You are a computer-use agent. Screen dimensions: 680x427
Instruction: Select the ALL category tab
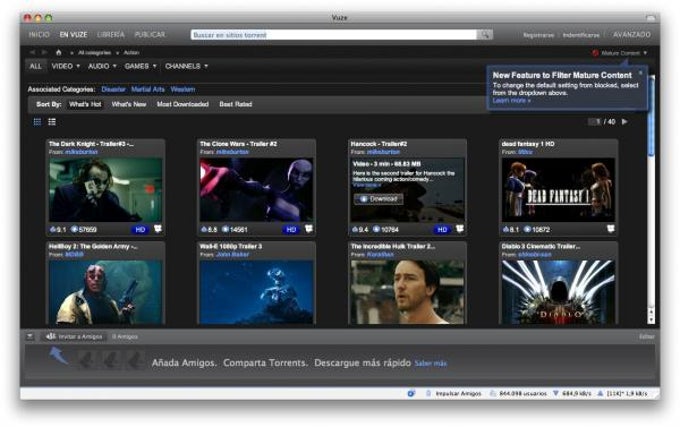[x=36, y=66]
